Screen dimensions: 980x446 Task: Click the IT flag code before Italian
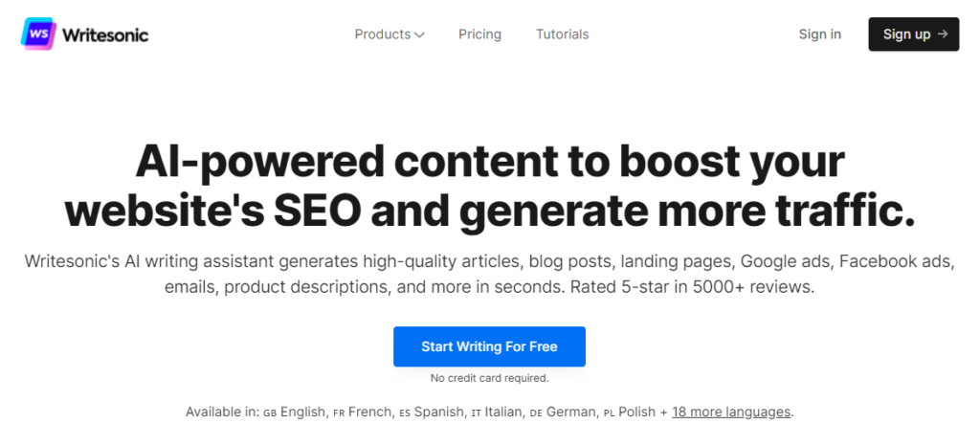tap(478, 413)
